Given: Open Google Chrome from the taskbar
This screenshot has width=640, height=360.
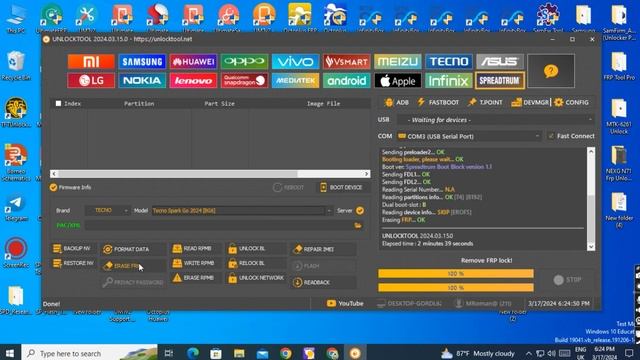Looking at the screenshot, I should [286, 353].
